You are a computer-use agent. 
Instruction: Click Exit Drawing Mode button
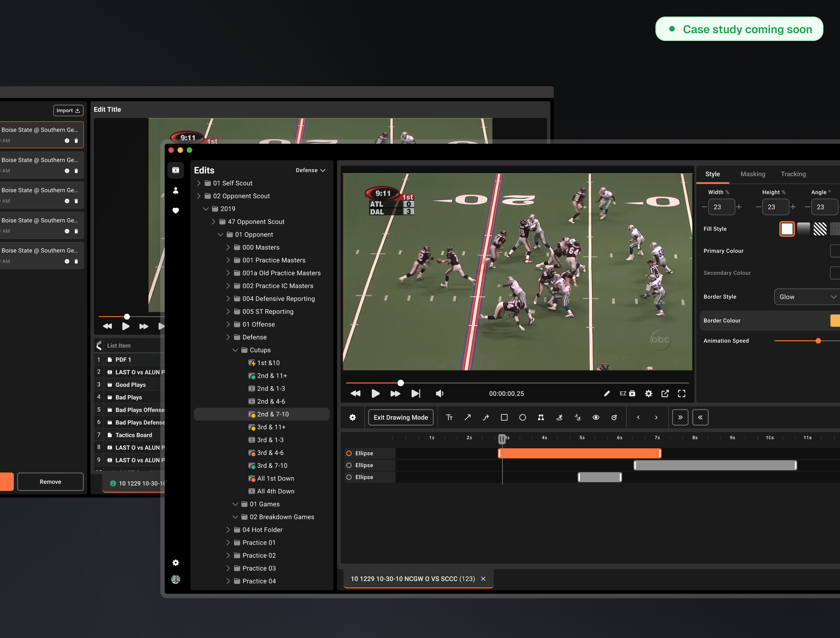(400, 417)
